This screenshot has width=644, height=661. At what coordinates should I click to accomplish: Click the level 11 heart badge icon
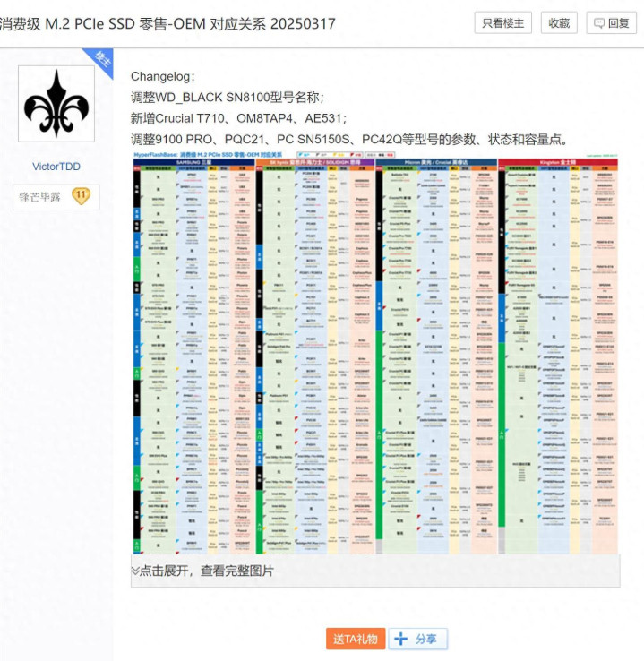81,196
